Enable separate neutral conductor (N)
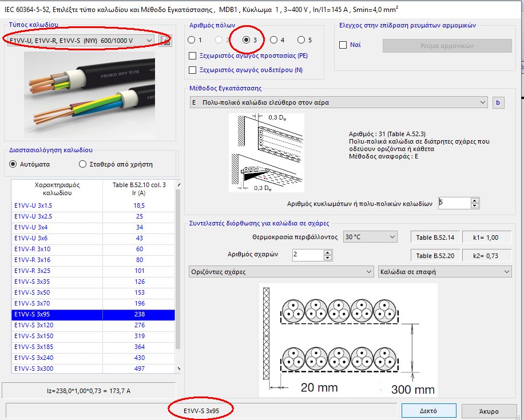The image size is (524, 420). pos(191,69)
